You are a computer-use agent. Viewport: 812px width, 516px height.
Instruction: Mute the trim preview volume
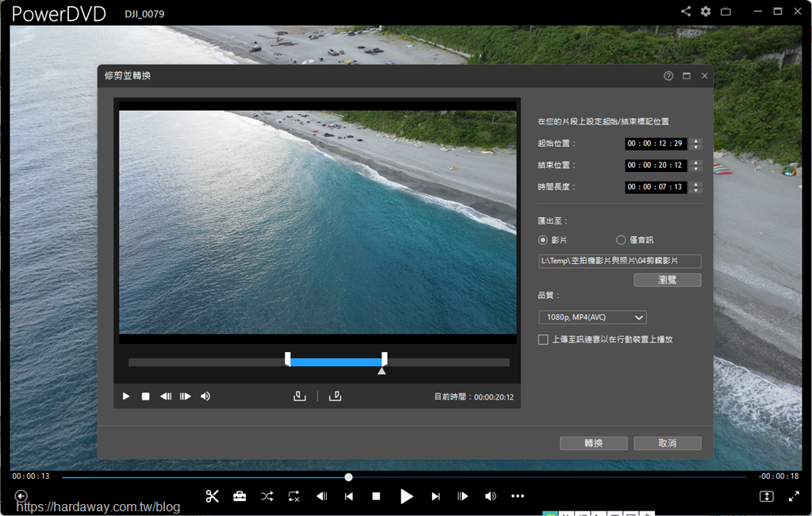[205, 396]
